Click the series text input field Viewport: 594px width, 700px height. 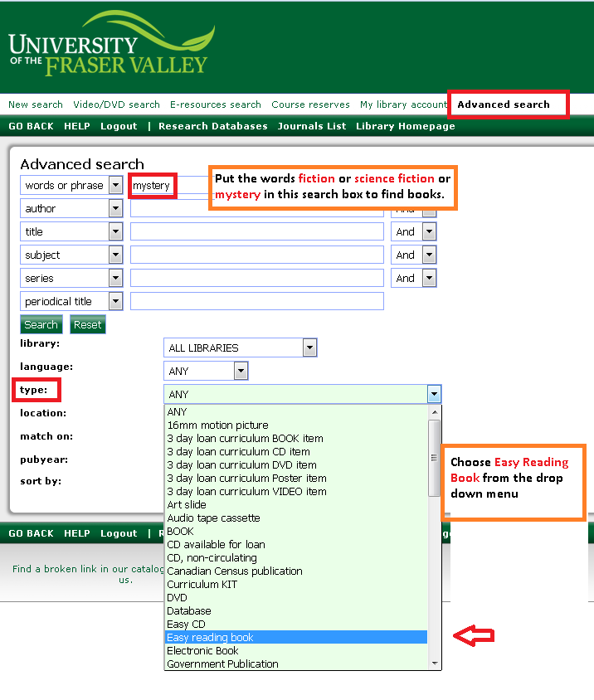click(x=257, y=278)
